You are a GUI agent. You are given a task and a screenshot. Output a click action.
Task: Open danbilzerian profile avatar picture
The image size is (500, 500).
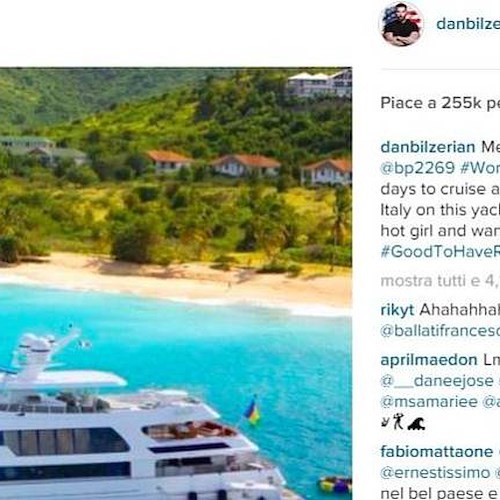pyautogui.click(x=401, y=24)
